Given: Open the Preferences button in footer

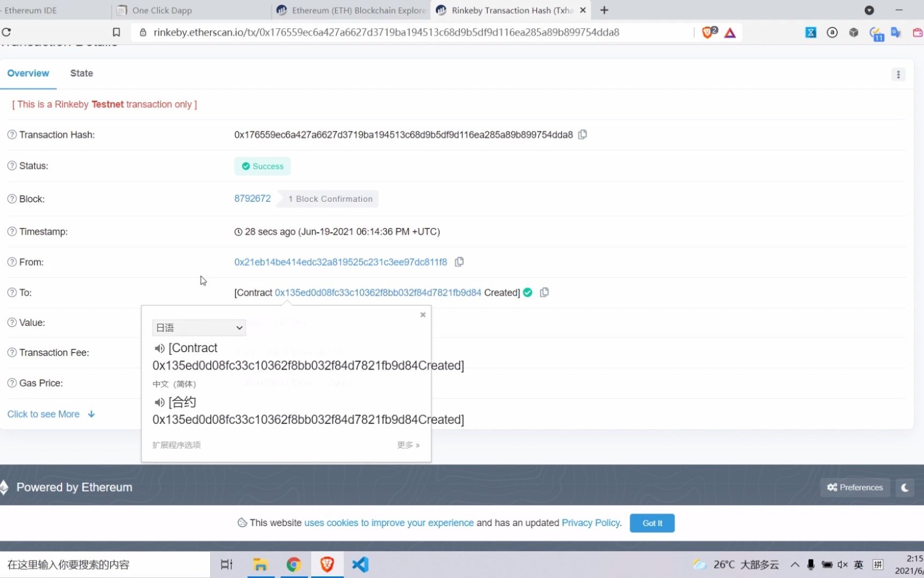Looking at the screenshot, I should [855, 488].
